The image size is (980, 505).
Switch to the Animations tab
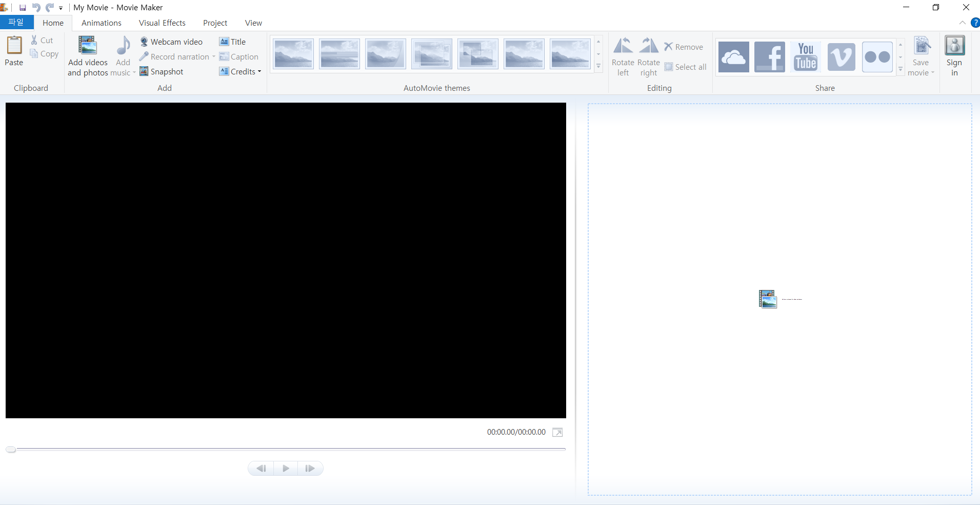tap(101, 23)
